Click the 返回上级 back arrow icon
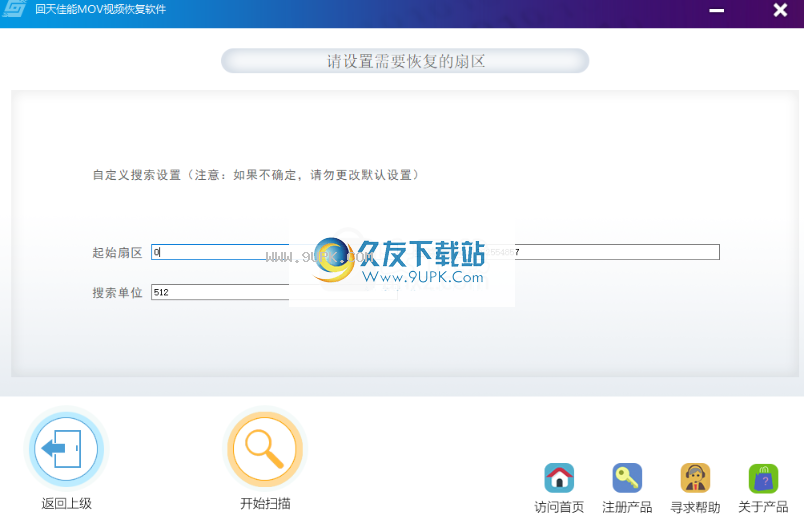804x520 pixels. (66, 449)
